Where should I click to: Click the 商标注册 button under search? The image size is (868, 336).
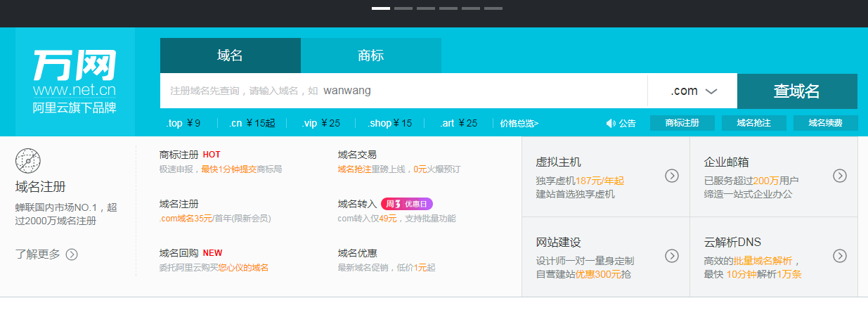[x=682, y=123]
